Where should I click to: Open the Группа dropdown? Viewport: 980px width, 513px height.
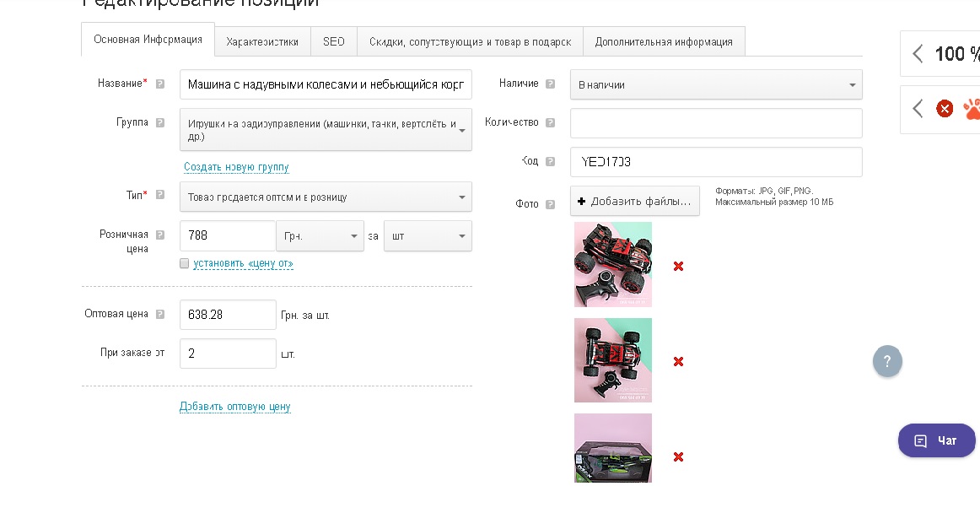326,129
